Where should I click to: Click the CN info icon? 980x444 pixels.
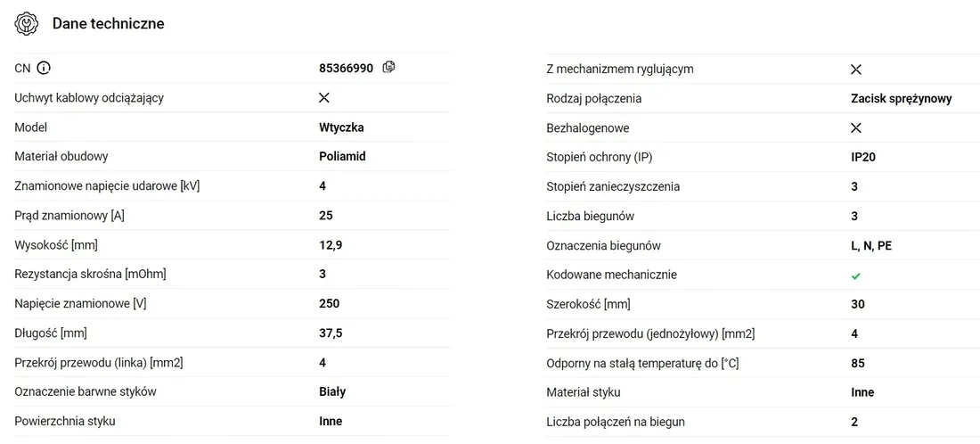point(43,68)
